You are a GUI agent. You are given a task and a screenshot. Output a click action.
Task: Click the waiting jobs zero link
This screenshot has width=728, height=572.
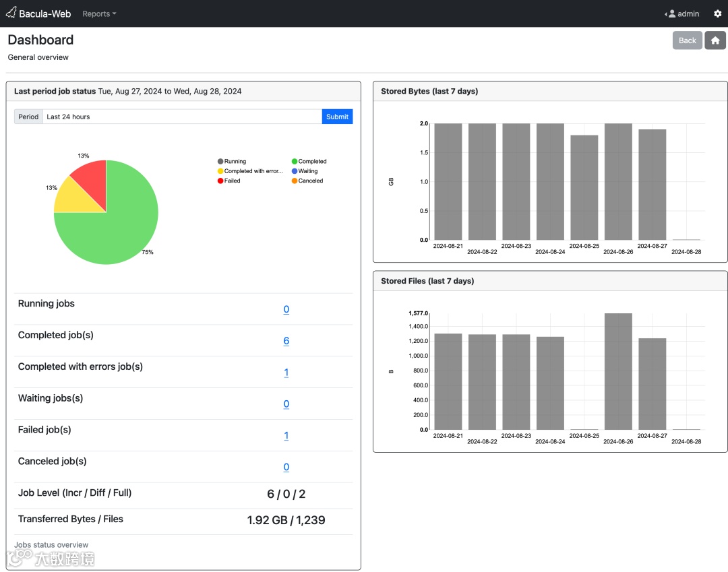[286, 404]
